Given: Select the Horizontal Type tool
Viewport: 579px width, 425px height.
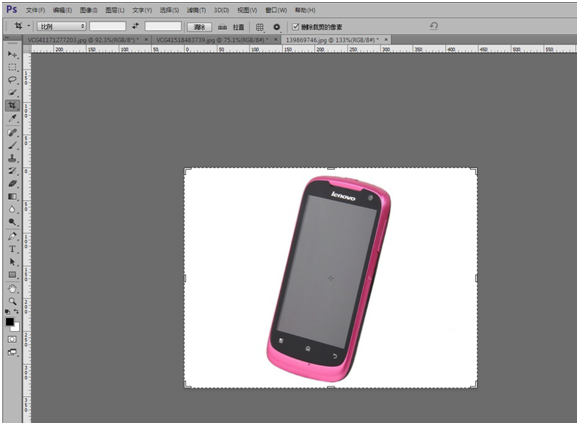Looking at the screenshot, I should click(x=13, y=249).
